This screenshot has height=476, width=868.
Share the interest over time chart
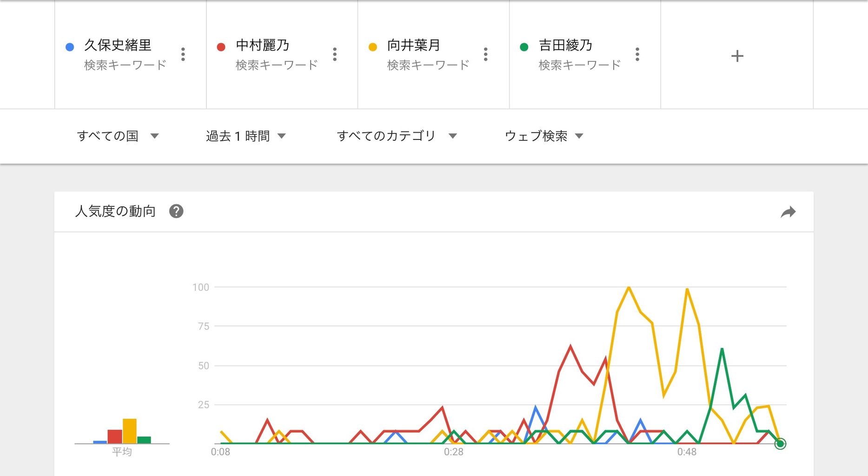[x=788, y=212]
